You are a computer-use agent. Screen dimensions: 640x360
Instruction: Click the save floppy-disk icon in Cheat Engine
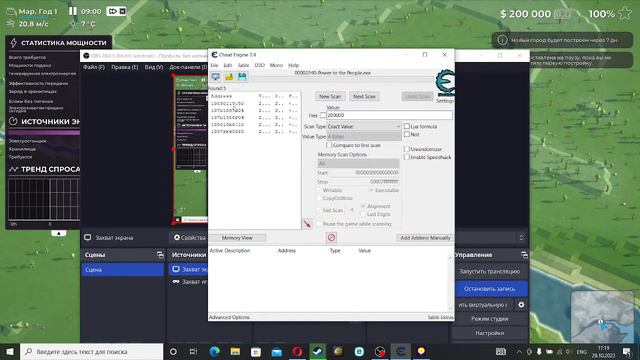tap(242, 77)
